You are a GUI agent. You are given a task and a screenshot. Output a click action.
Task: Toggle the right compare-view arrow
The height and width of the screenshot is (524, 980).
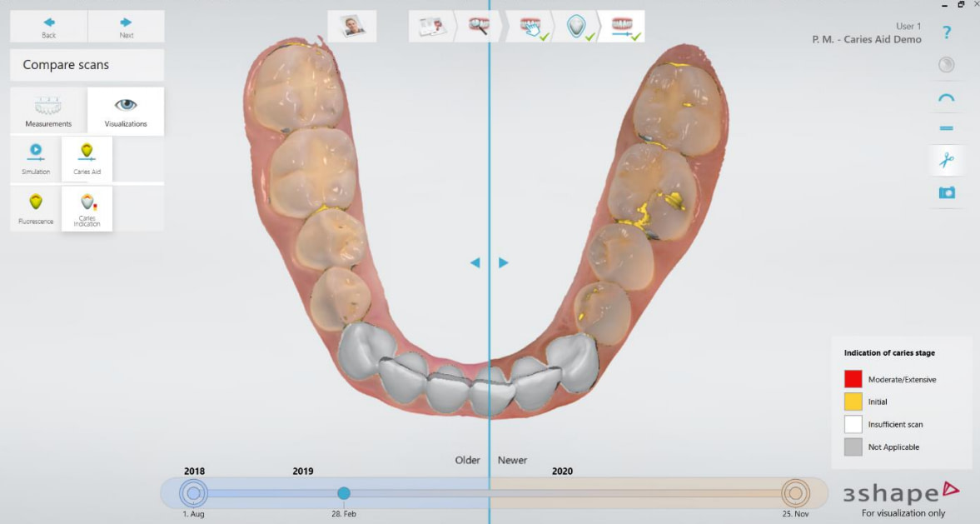503,262
